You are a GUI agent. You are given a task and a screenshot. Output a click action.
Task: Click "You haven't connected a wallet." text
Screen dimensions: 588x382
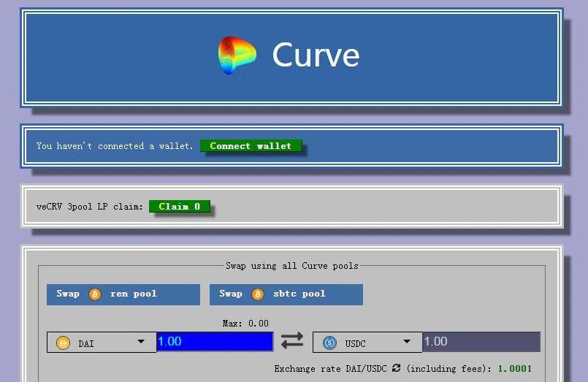point(115,146)
